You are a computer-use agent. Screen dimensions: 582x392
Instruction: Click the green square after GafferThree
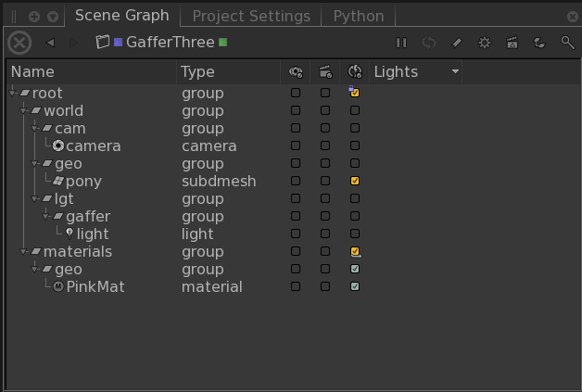tap(222, 43)
